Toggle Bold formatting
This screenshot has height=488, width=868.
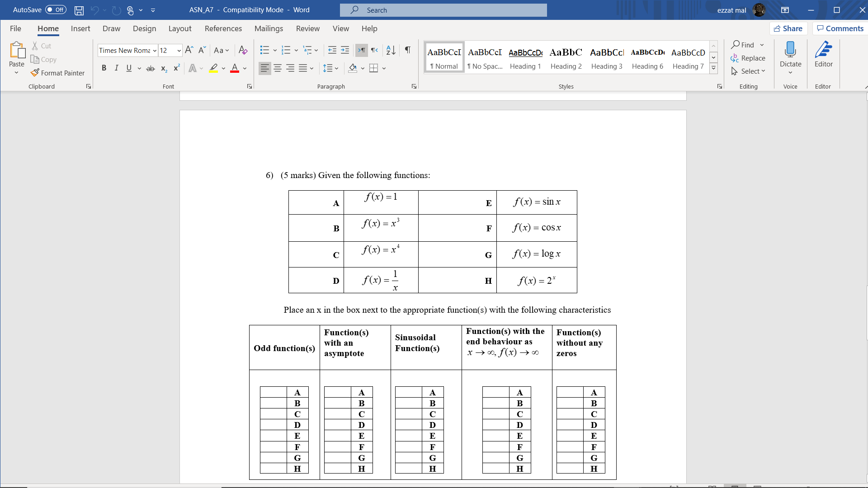[x=104, y=68]
